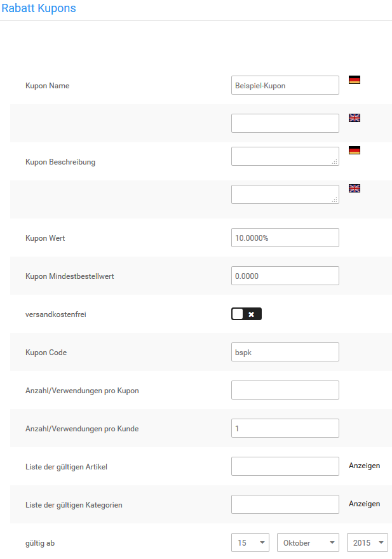Focus the Kupon Beschreibung text area
The width and height of the screenshot is (392, 559).
tap(285, 156)
